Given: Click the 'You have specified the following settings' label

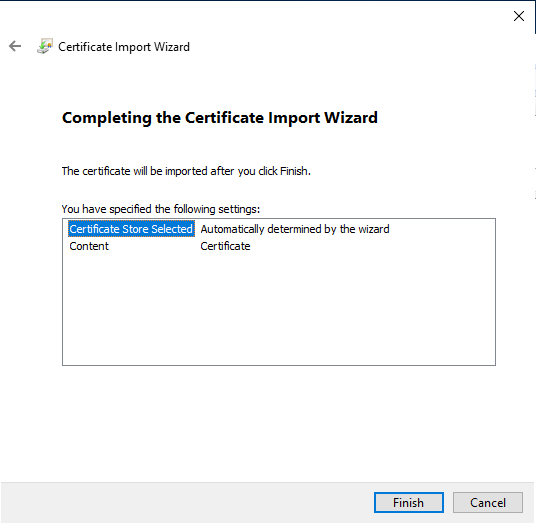Looking at the screenshot, I should (161, 209).
